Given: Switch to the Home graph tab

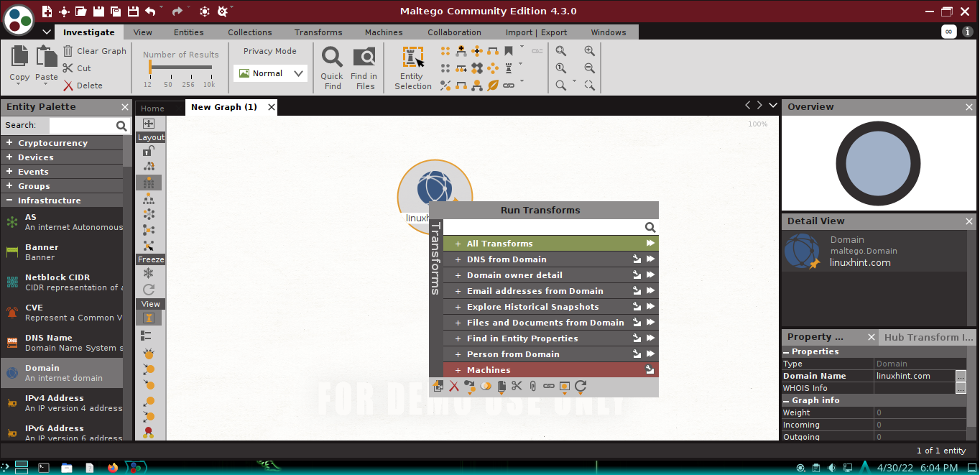Looking at the screenshot, I should [152, 109].
